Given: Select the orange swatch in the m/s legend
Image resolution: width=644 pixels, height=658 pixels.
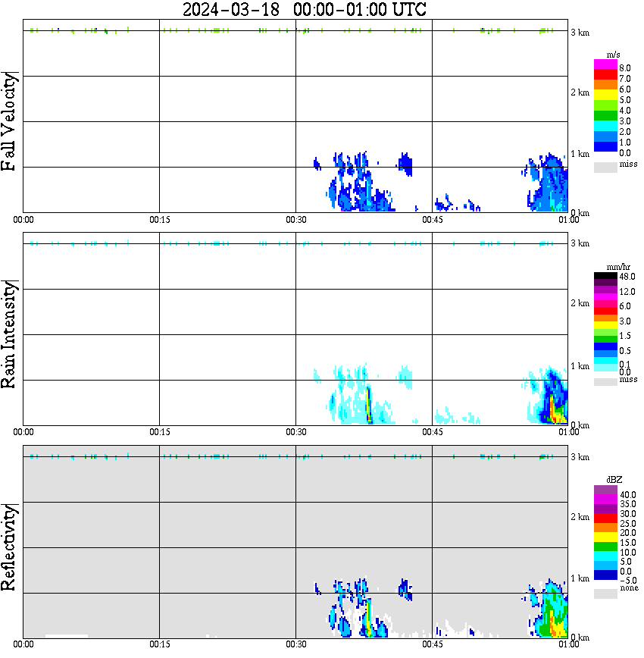Looking at the screenshot, I should [606, 84].
